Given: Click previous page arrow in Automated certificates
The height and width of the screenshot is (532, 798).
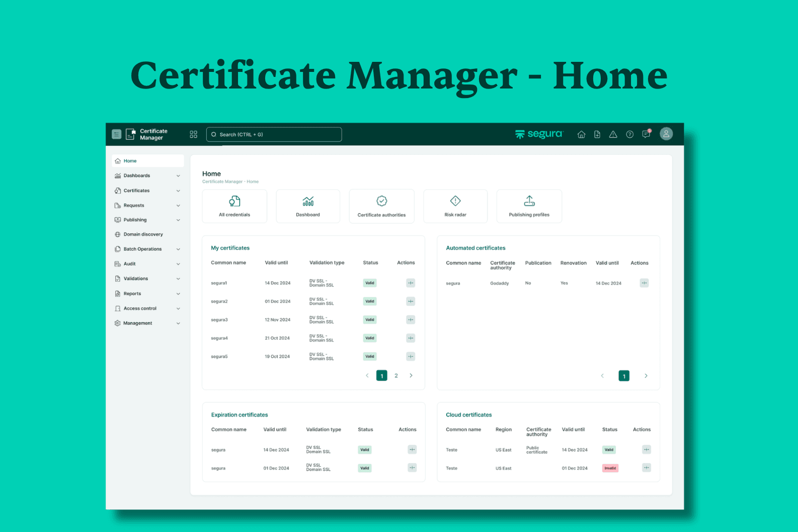Looking at the screenshot, I should tap(602, 376).
